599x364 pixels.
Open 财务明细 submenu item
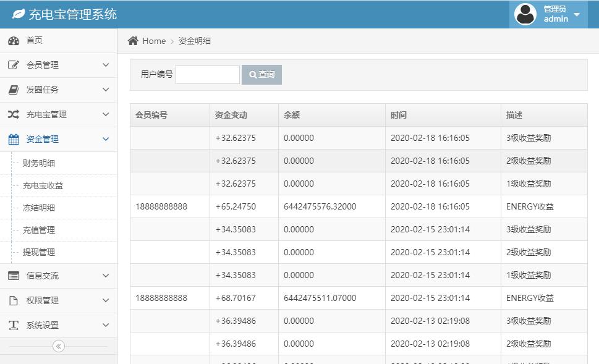click(39, 163)
